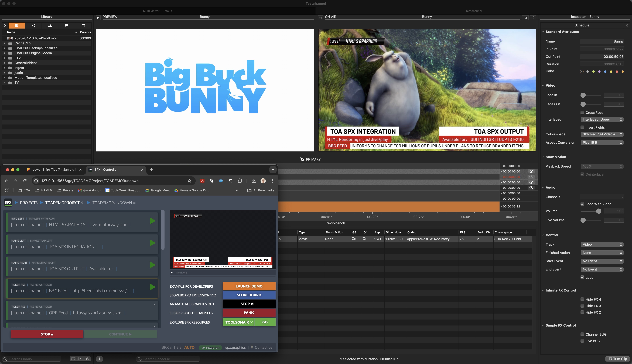Select the video clips filter in Library
632x364 pixels.
17,25
